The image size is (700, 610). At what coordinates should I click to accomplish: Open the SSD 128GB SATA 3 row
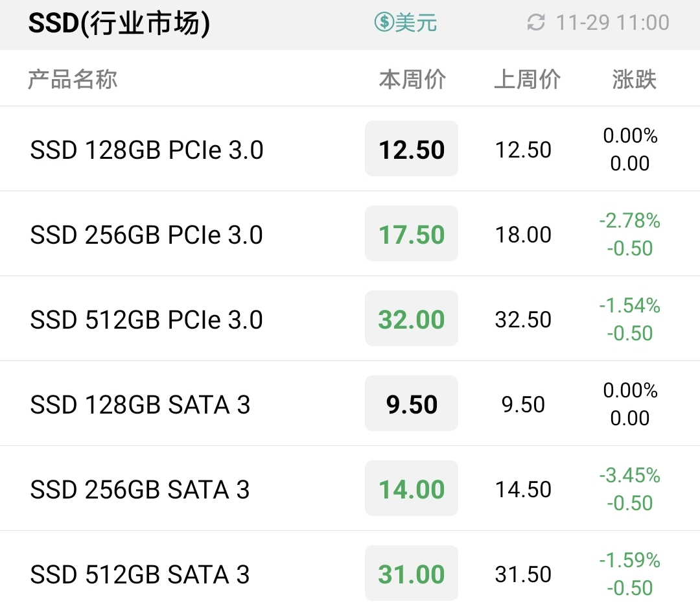click(350, 403)
